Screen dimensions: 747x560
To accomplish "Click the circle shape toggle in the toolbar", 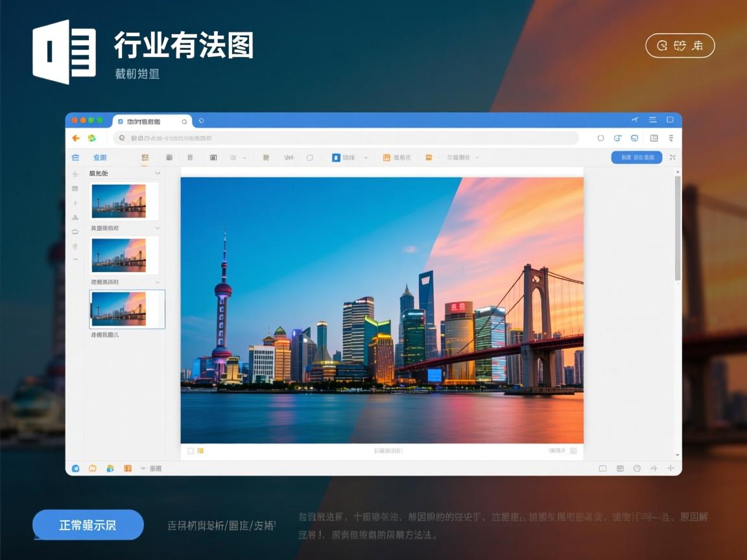I will click(x=311, y=157).
